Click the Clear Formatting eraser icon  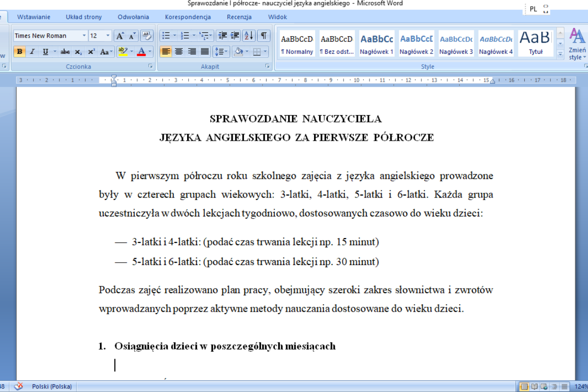pos(147,36)
